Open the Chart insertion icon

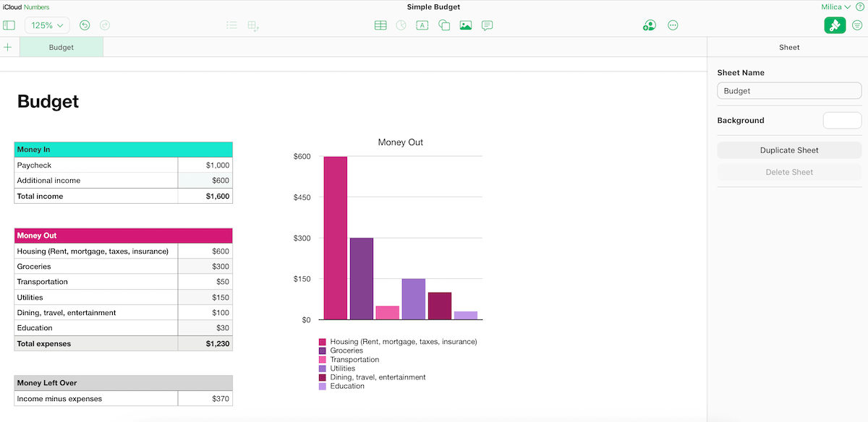[x=401, y=25]
